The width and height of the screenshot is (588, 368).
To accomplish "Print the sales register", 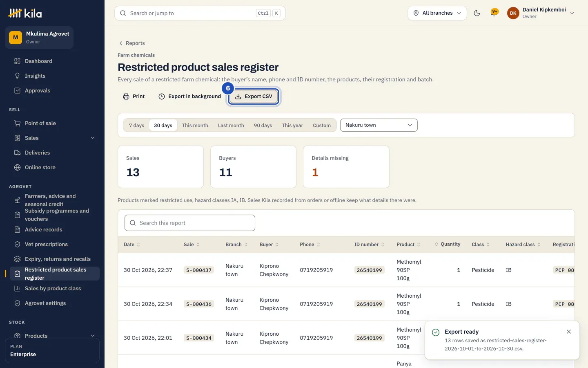I will pos(134,96).
